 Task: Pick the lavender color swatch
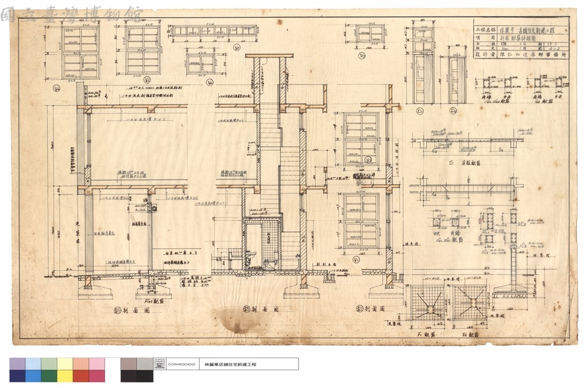(17, 364)
